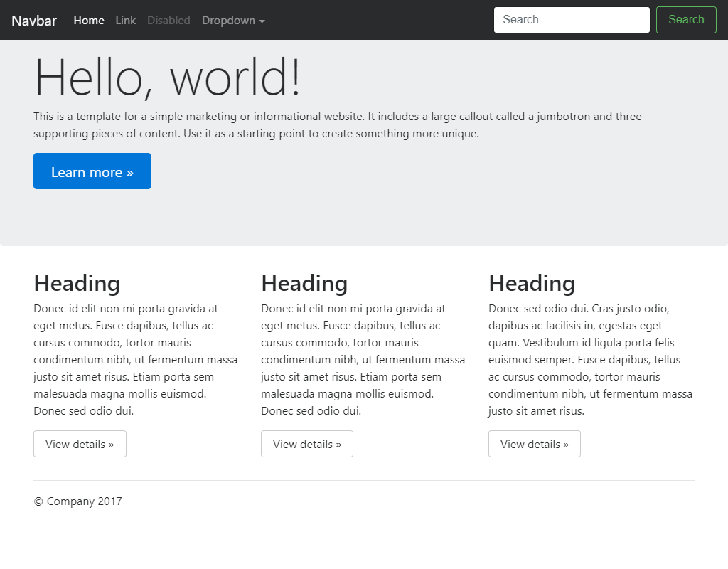
Task: Click the greyed-out Disabled nav item
Action: [x=168, y=21]
